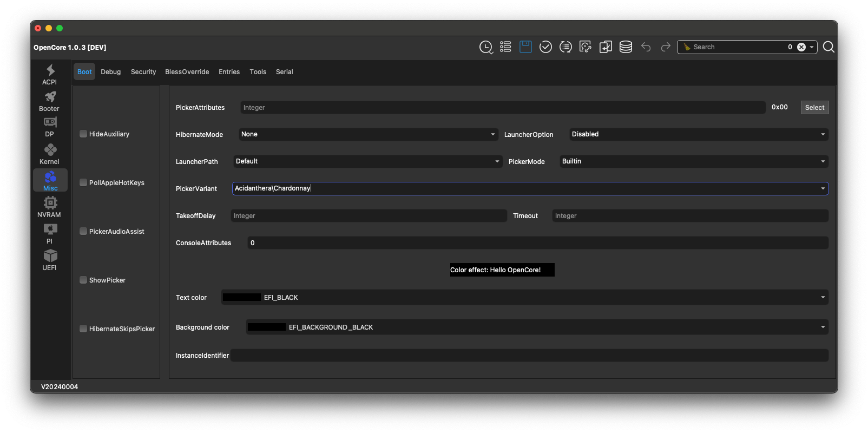This screenshot has width=868, height=433.
Task: Save the config with the floppy disk icon
Action: (525, 47)
